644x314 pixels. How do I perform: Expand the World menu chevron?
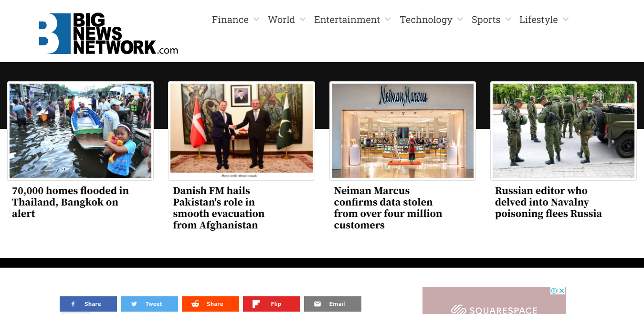(302, 20)
